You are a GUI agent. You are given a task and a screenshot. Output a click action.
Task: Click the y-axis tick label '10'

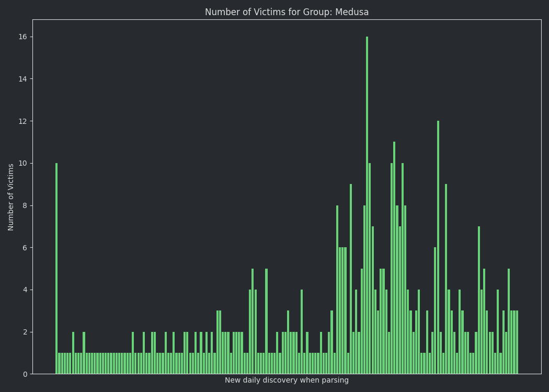pos(23,164)
